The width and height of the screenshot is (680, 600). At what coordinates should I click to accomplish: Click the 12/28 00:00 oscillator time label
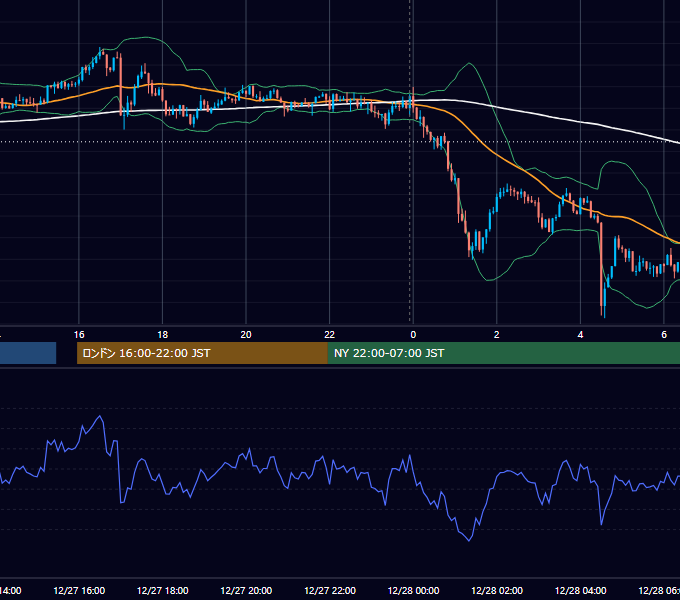(413, 590)
